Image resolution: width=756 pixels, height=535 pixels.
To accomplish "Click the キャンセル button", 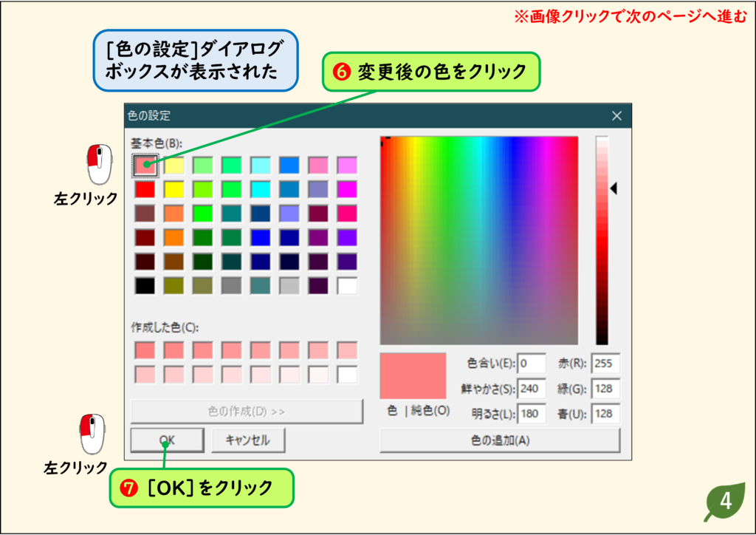I will tap(248, 440).
